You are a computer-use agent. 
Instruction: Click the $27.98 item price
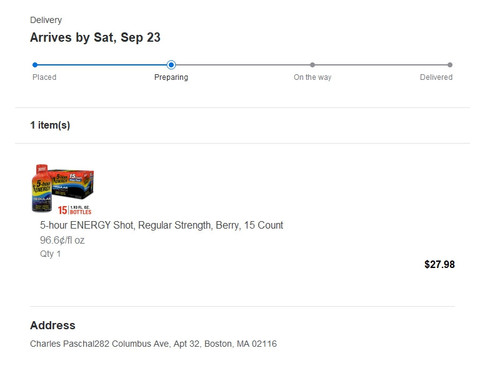click(439, 264)
